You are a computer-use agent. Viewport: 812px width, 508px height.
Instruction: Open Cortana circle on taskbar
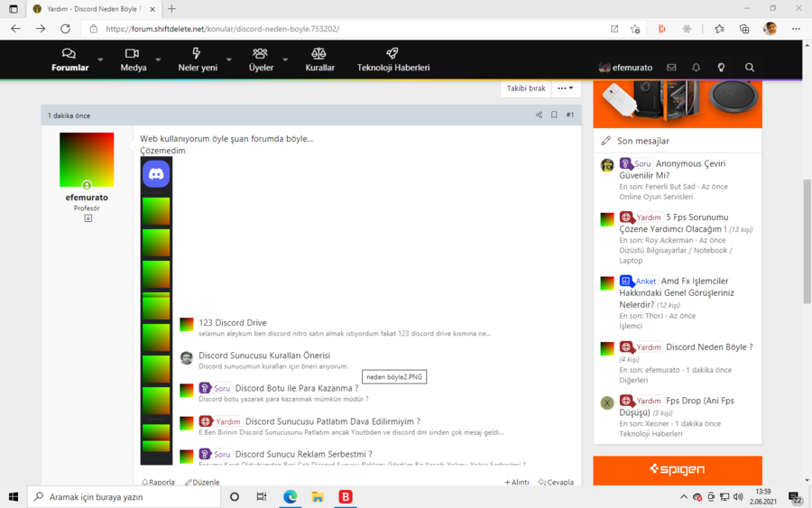234,496
